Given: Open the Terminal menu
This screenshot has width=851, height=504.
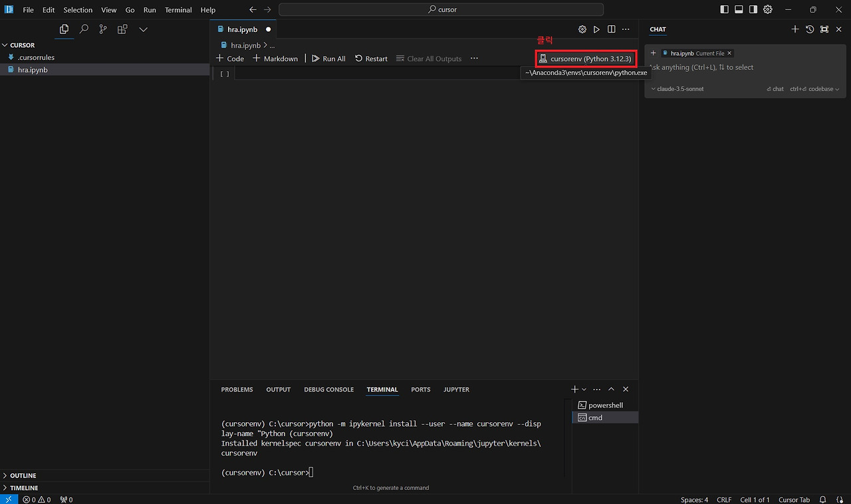Looking at the screenshot, I should click(178, 10).
